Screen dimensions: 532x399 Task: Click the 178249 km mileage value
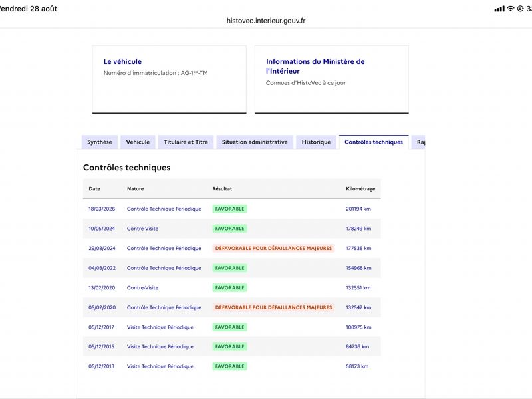[x=358, y=229]
